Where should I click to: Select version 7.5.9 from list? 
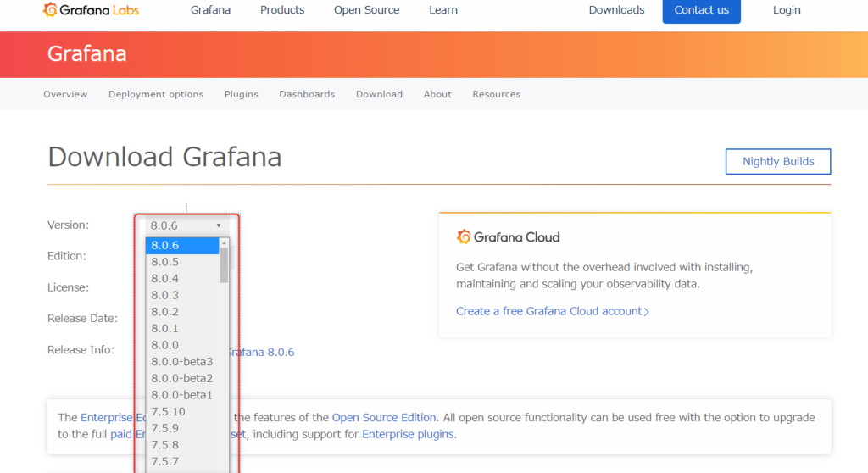[182, 428]
